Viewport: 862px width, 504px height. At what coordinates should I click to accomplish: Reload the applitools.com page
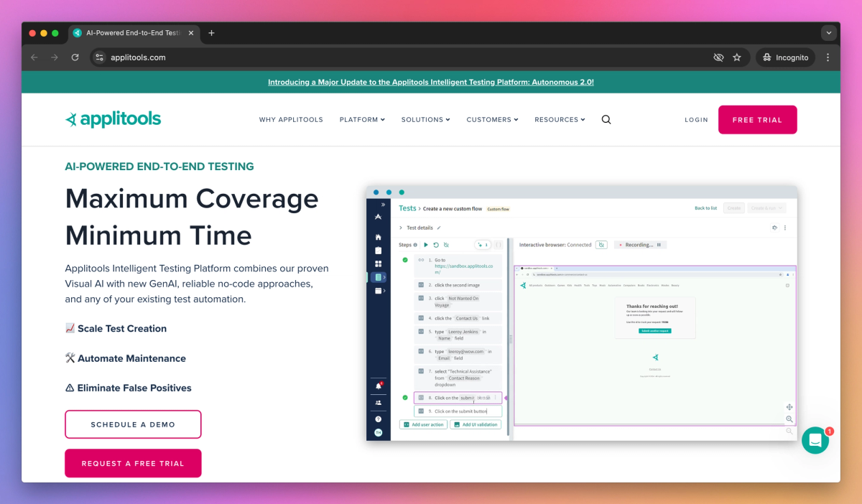[75, 57]
